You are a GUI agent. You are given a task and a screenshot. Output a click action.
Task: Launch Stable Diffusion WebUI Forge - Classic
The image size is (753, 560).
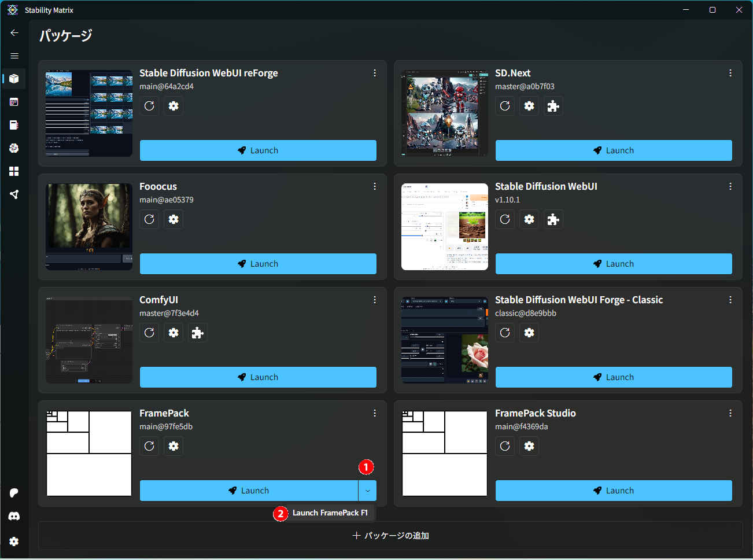tap(614, 377)
